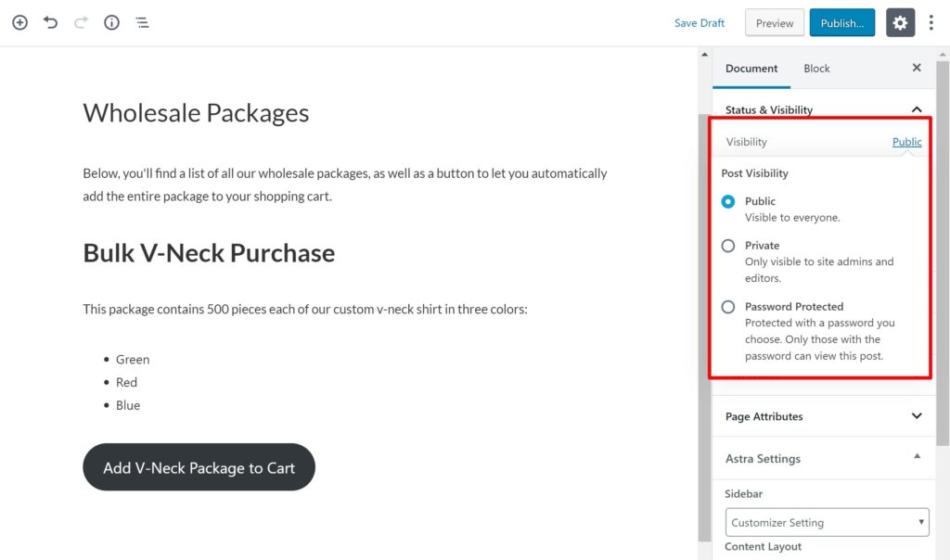Viewport: 950px width, 560px height.
Task: Switch to the Block tab
Action: tap(816, 68)
